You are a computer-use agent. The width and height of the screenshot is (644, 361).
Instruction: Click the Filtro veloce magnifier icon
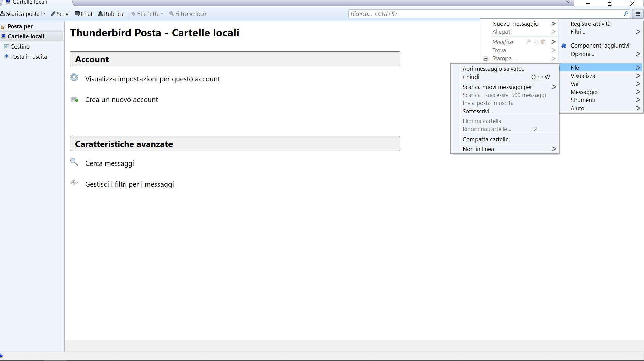pyautogui.click(x=171, y=14)
